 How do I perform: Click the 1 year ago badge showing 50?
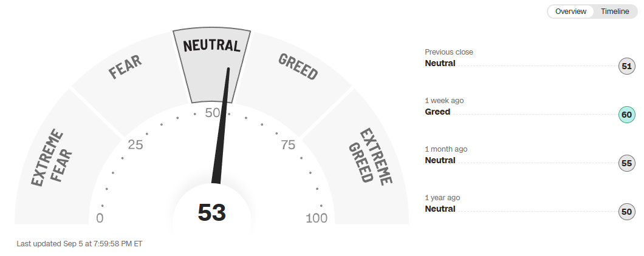point(626,212)
